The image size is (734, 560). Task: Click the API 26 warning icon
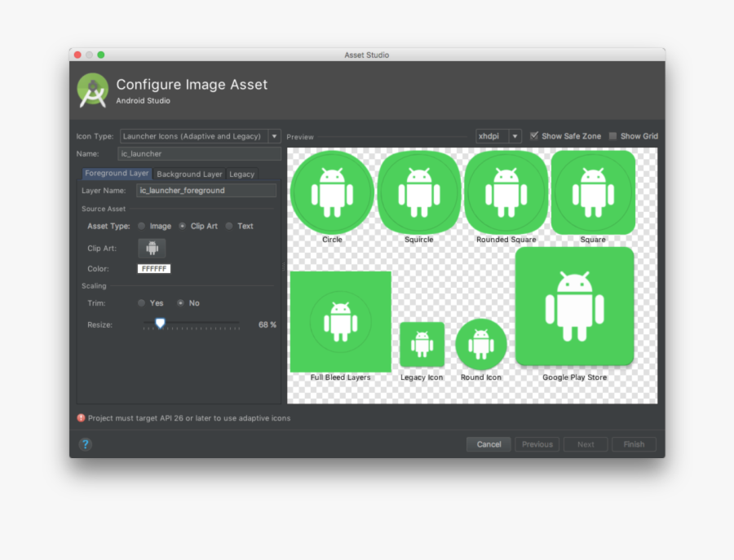click(x=81, y=417)
